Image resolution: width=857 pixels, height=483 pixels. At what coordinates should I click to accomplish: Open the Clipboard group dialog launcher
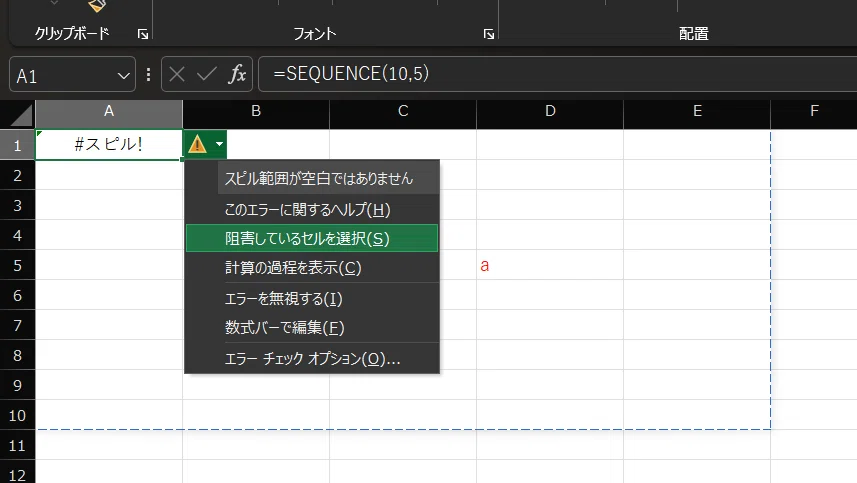click(x=143, y=34)
